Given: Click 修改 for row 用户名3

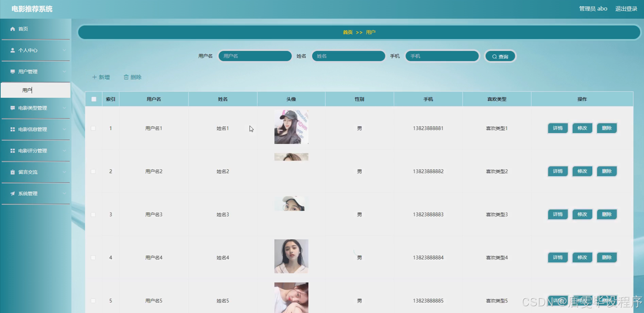Looking at the screenshot, I should tap(582, 215).
